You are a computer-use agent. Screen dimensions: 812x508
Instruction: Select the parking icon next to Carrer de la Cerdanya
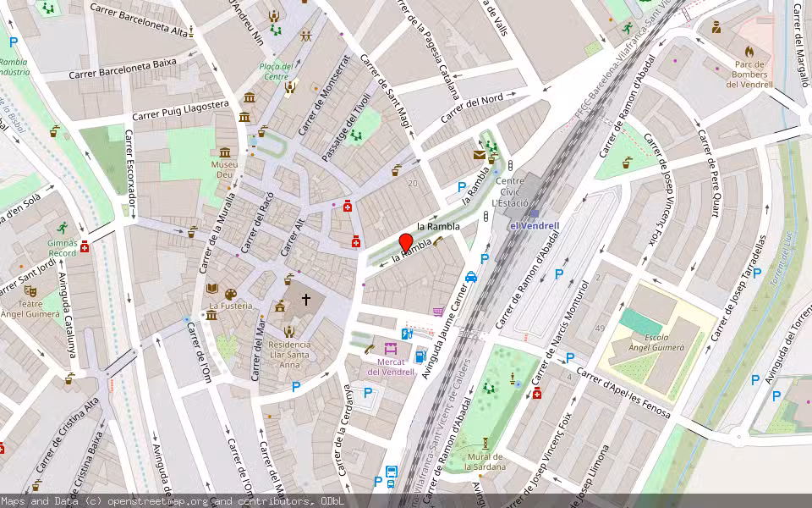click(x=368, y=392)
